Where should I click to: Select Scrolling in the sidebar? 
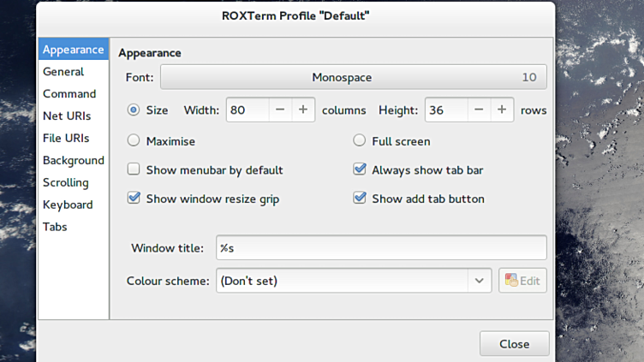66,182
